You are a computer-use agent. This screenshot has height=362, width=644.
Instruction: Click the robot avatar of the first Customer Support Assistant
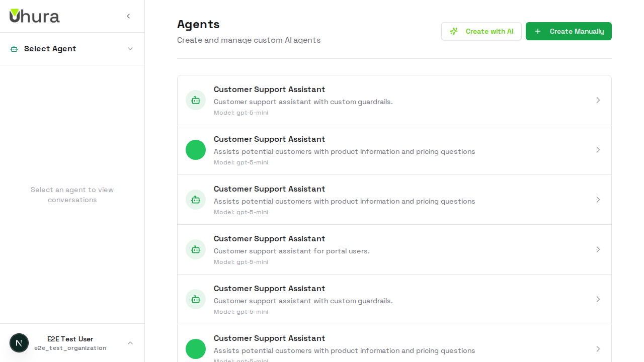[196, 100]
